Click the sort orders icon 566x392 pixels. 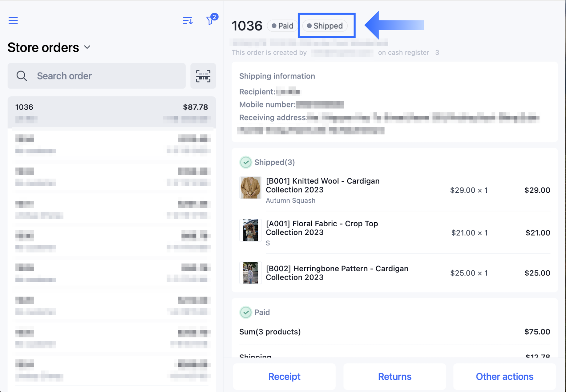click(x=188, y=21)
